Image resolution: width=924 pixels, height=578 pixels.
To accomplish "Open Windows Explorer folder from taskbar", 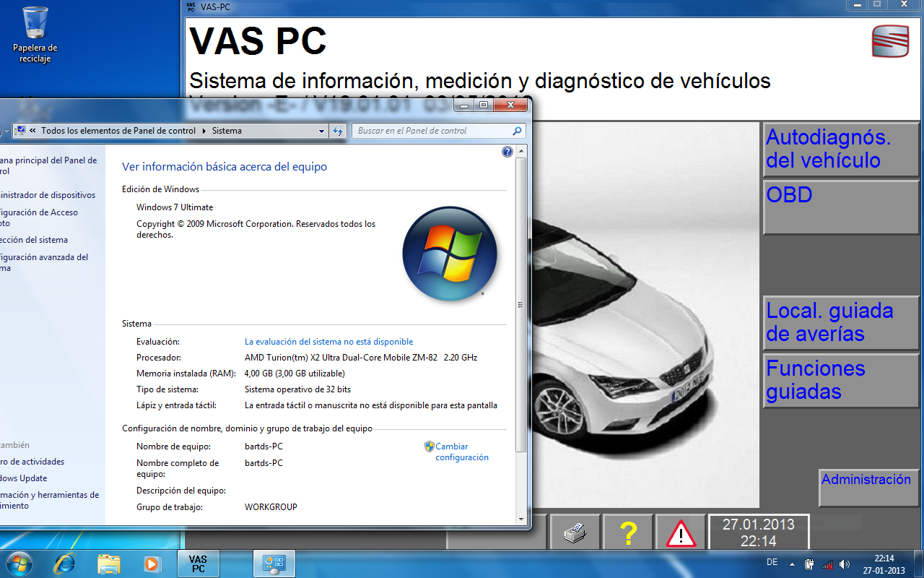I will (109, 564).
